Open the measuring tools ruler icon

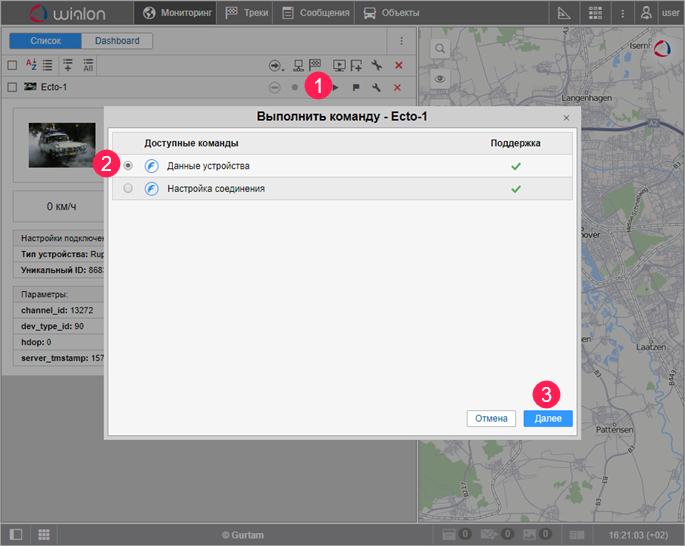click(563, 13)
